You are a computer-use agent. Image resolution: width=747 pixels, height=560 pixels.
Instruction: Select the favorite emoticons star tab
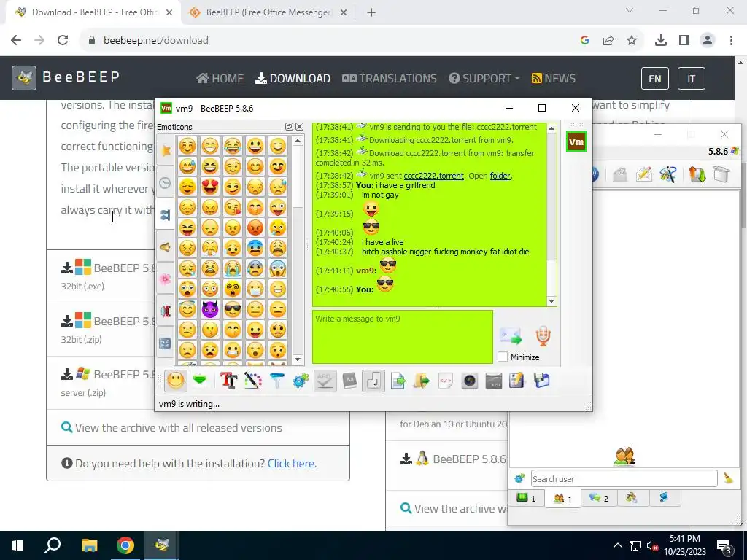pyautogui.click(x=166, y=150)
